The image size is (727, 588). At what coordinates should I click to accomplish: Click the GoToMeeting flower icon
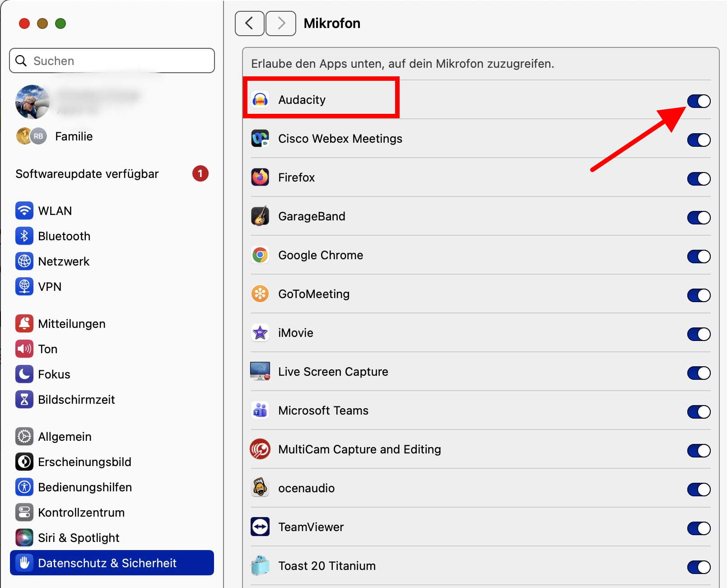(x=260, y=294)
